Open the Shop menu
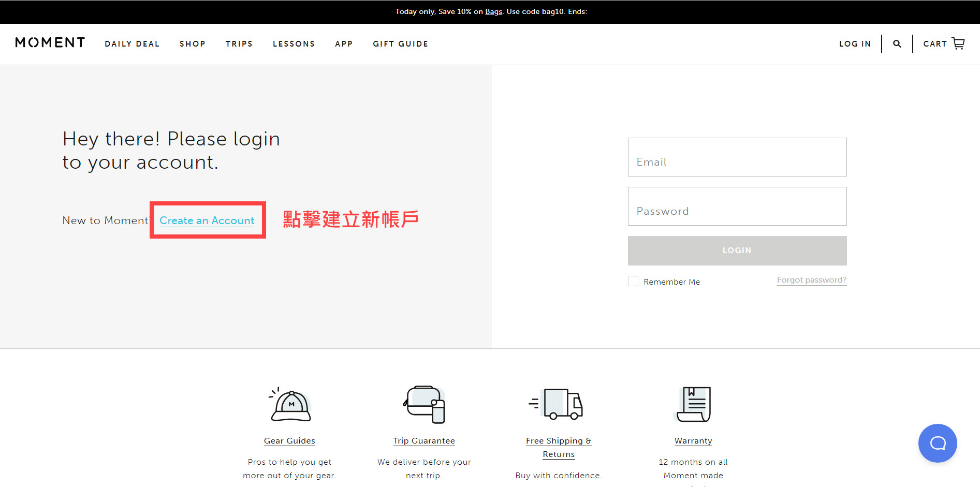Image resolution: width=980 pixels, height=487 pixels. tap(193, 44)
